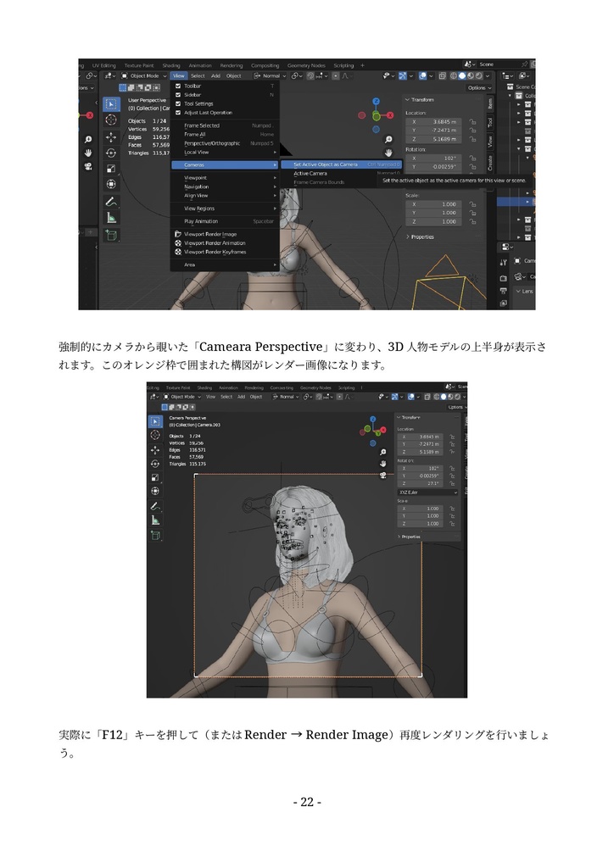
Task: Open the highlighted View menu in upper screenshot
Action: 178,75
